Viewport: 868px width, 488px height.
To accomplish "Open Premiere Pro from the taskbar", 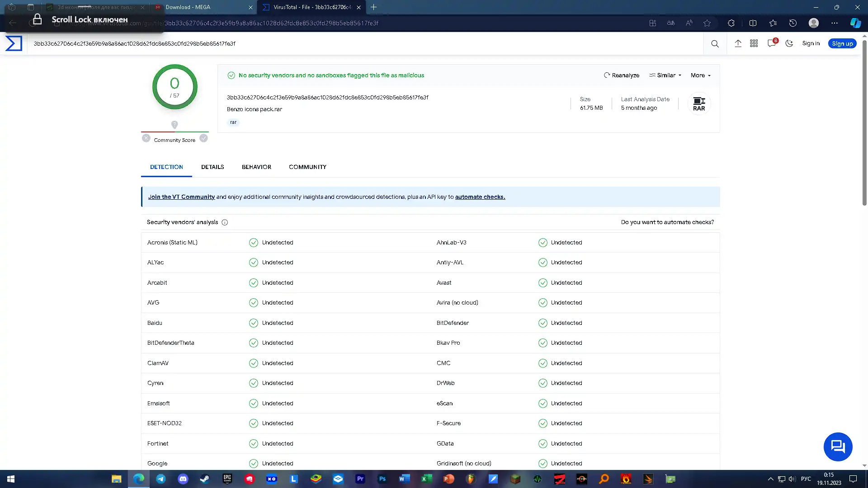I will 360,479.
